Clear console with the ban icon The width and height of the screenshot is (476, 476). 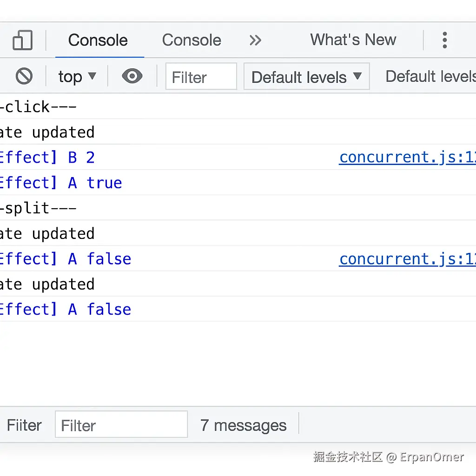[x=24, y=76]
